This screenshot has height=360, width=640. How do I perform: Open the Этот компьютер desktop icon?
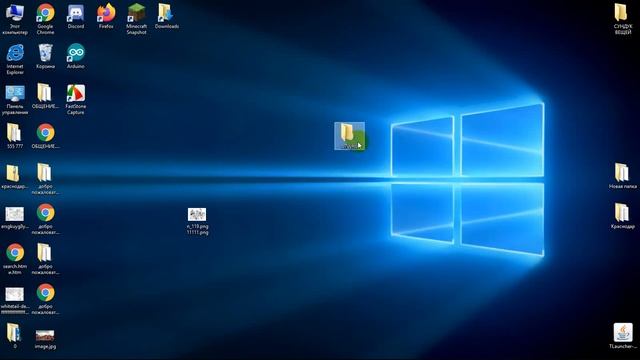click(x=15, y=19)
